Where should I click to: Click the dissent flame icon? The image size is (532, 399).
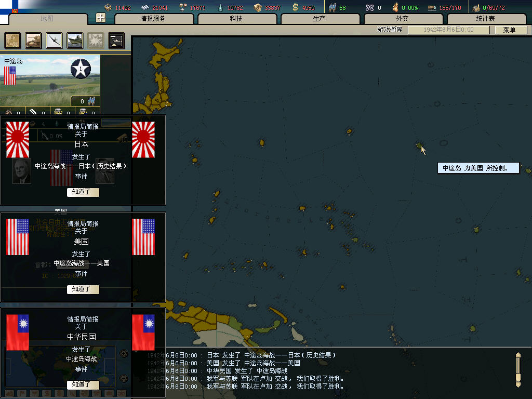395,7
